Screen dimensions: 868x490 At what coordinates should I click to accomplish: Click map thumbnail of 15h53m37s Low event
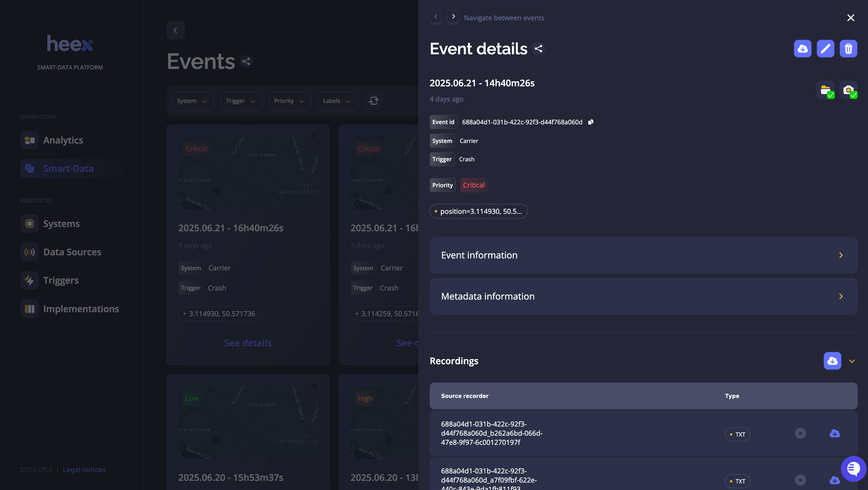pos(248,422)
